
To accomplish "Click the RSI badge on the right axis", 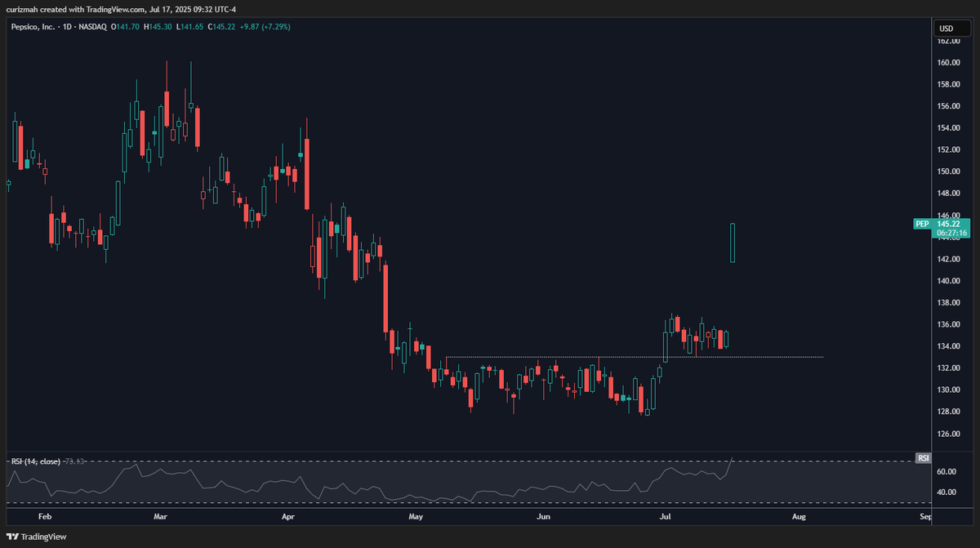I will pyautogui.click(x=924, y=458).
